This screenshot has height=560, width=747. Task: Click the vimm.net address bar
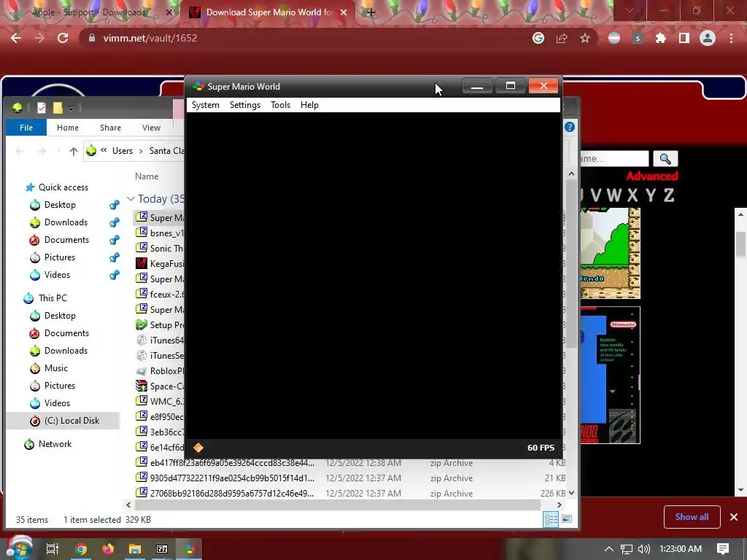tap(305, 38)
